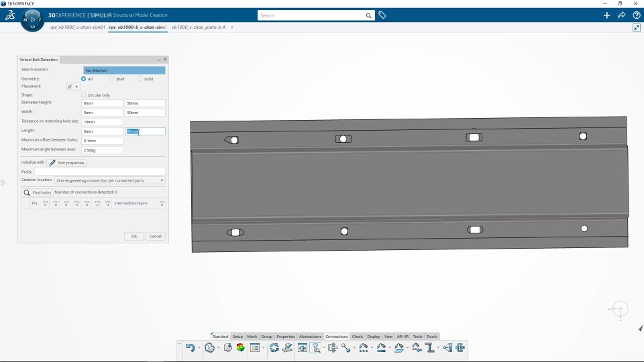Click the 3D part box icon
The width and height of the screenshot is (644, 362).
pyautogui.click(x=209, y=348)
